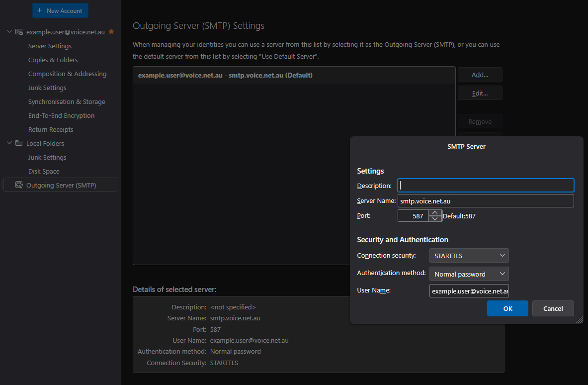Click the mail account icon beside example.user@voice.net.au
The image size is (588, 385).
(19, 32)
